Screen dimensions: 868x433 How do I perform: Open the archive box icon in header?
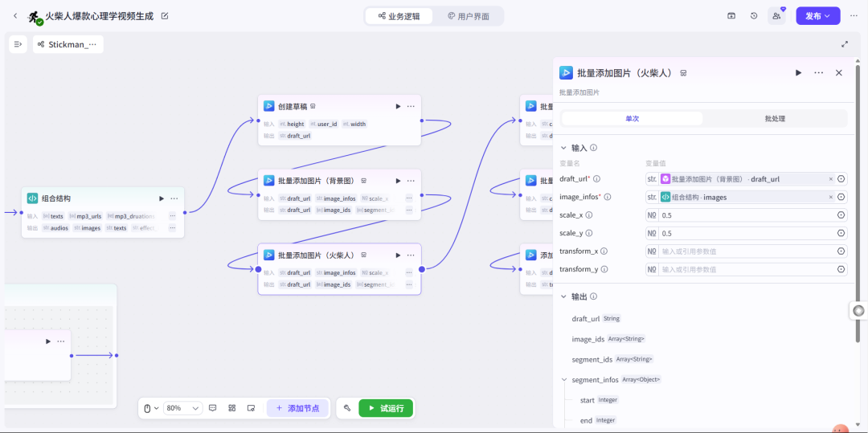click(x=731, y=16)
